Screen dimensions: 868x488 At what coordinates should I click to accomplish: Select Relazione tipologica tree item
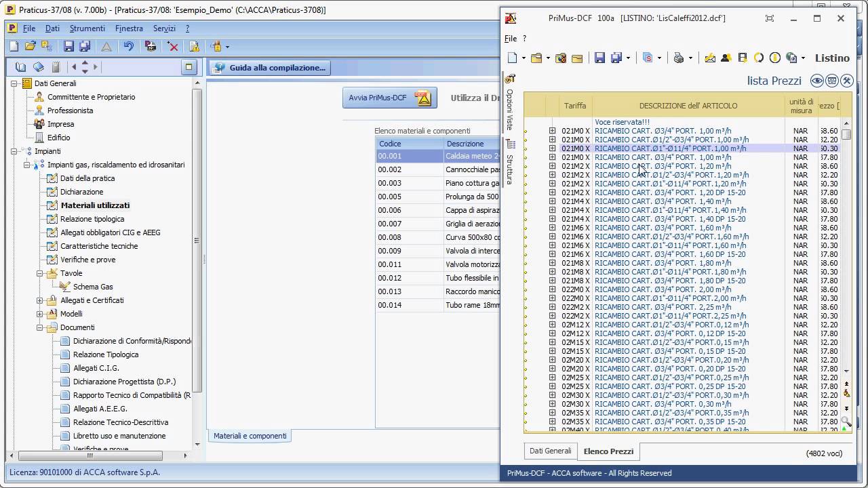tap(92, 219)
